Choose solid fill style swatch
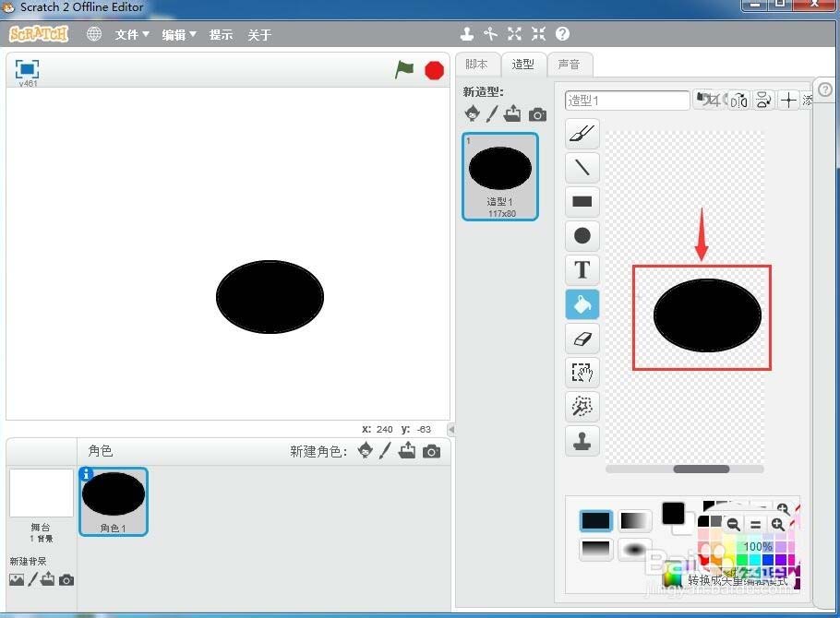This screenshot has width=840, height=618. (595, 520)
